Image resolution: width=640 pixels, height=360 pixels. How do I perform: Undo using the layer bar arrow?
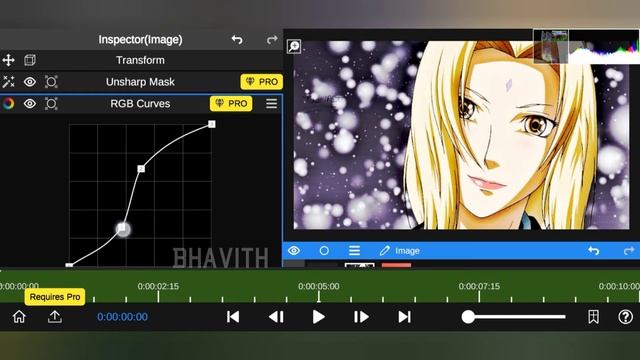tap(593, 251)
